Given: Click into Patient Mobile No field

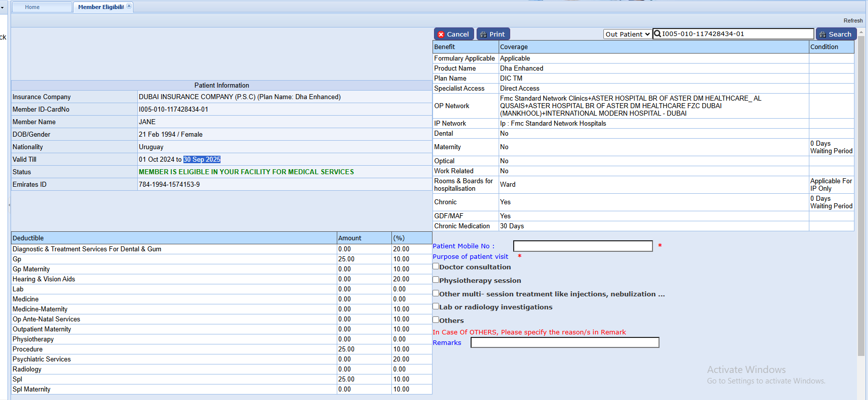Looking at the screenshot, I should [582, 246].
